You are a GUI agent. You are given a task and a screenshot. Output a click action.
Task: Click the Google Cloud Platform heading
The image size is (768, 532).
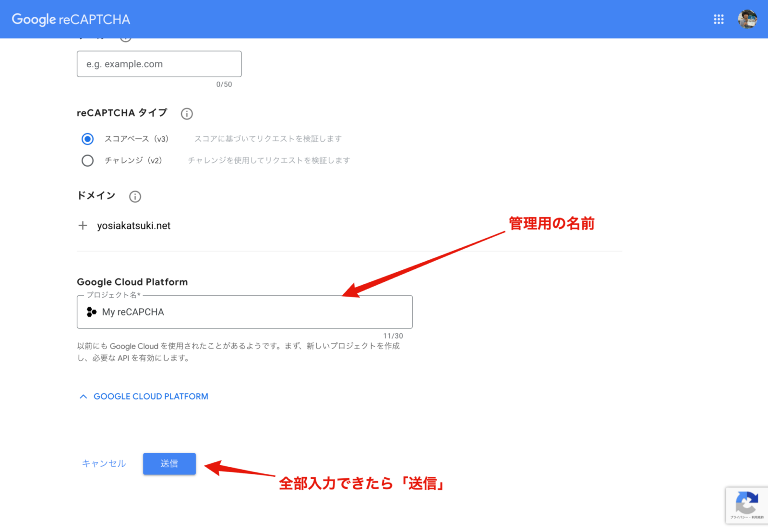pyautogui.click(x=132, y=282)
